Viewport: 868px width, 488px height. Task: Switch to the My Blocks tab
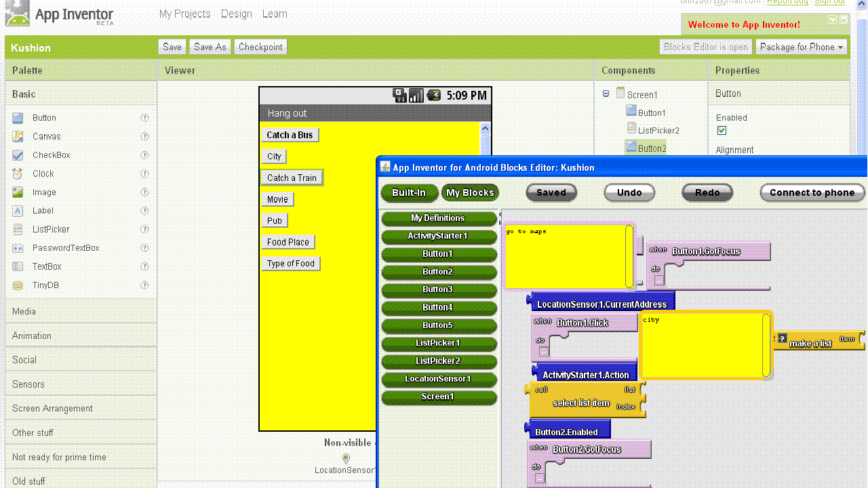470,192
